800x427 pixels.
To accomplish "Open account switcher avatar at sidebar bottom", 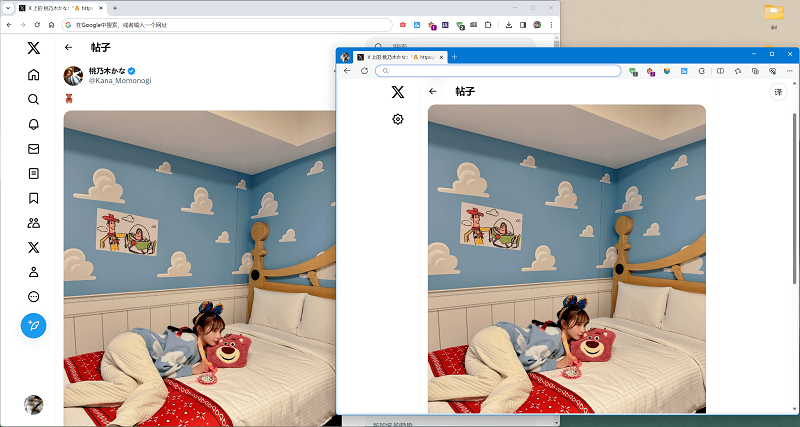I will 33,404.
